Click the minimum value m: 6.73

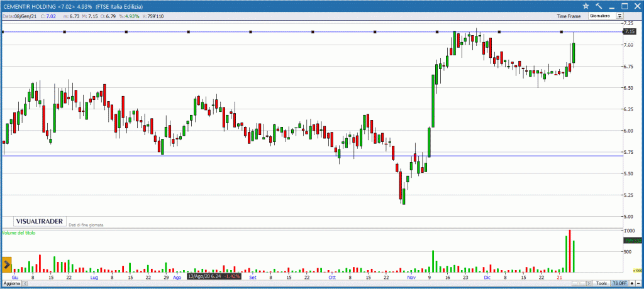[71, 16]
